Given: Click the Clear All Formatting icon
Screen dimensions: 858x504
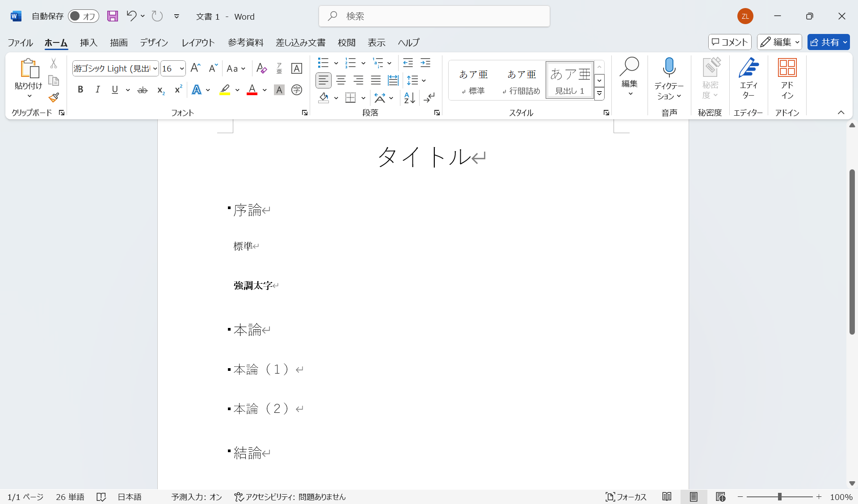Looking at the screenshot, I should point(261,68).
